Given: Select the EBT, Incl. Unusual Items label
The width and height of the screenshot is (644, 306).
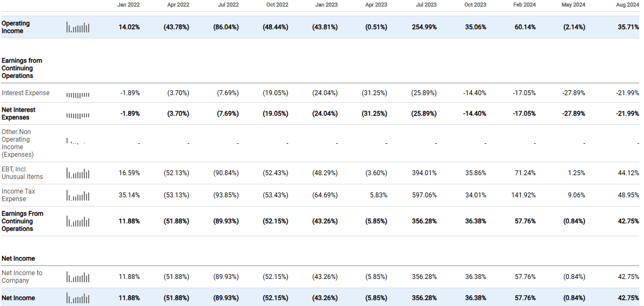Looking at the screenshot, I should click(x=22, y=173).
